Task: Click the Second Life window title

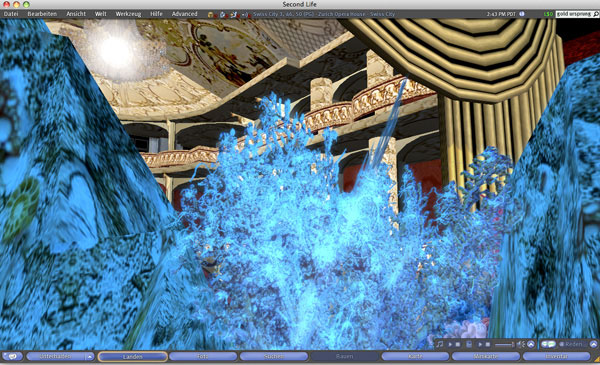Action: tap(300, 4)
